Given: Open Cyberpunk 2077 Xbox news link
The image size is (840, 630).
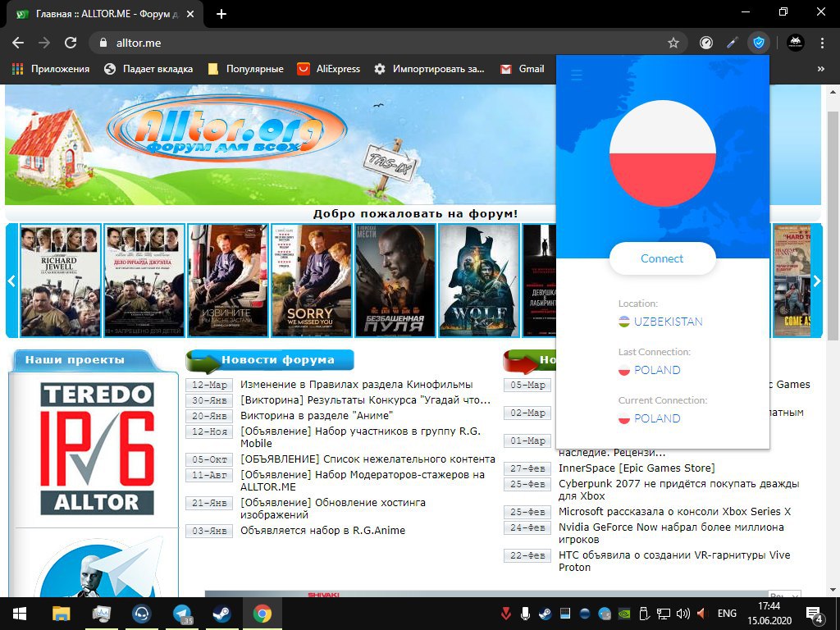Looking at the screenshot, I should pos(678,490).
